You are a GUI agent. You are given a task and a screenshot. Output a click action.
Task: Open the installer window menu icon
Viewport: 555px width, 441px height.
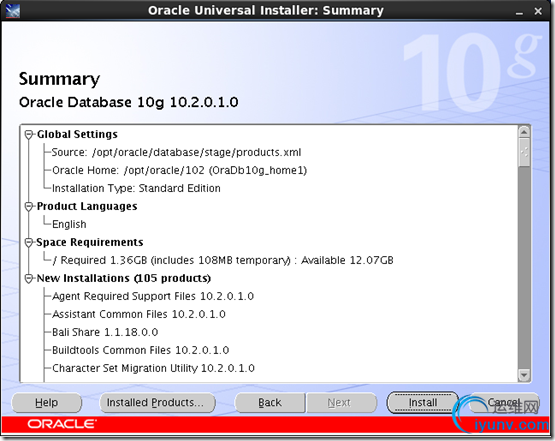[13, 11]
